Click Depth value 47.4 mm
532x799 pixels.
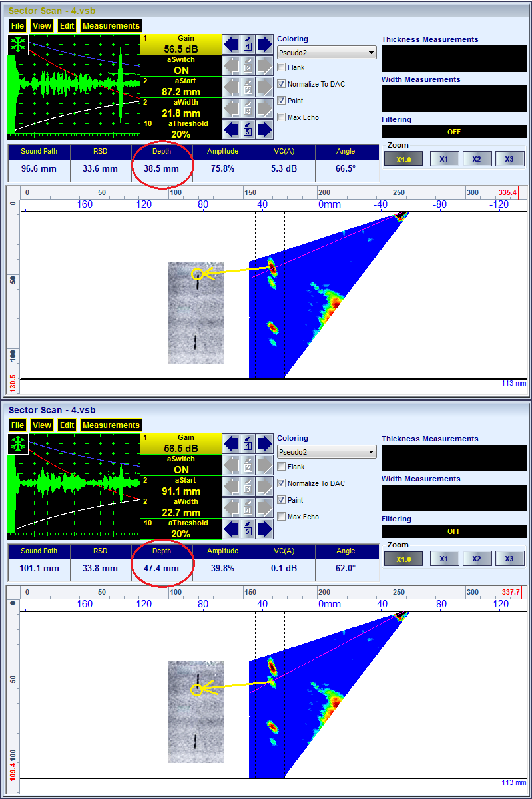(x=162, y=569)
